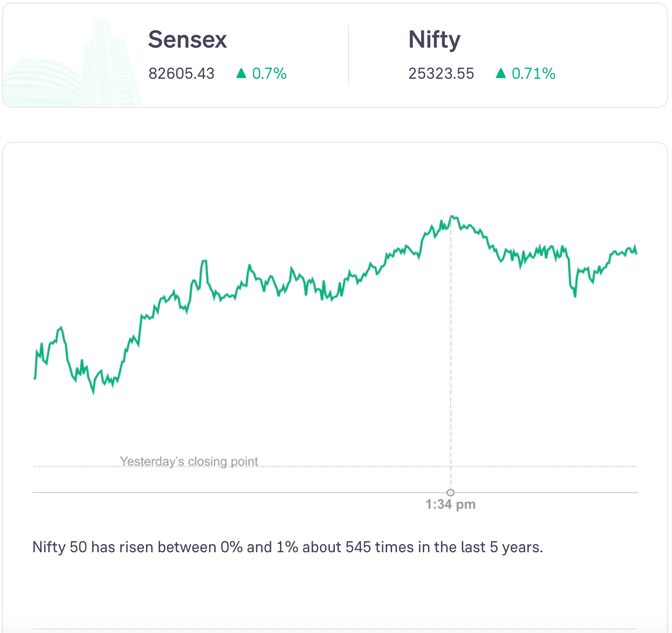Click the chart's highest peak point
Image resolution: width=672 pixels, height=633 pixels.
[451, 216]
